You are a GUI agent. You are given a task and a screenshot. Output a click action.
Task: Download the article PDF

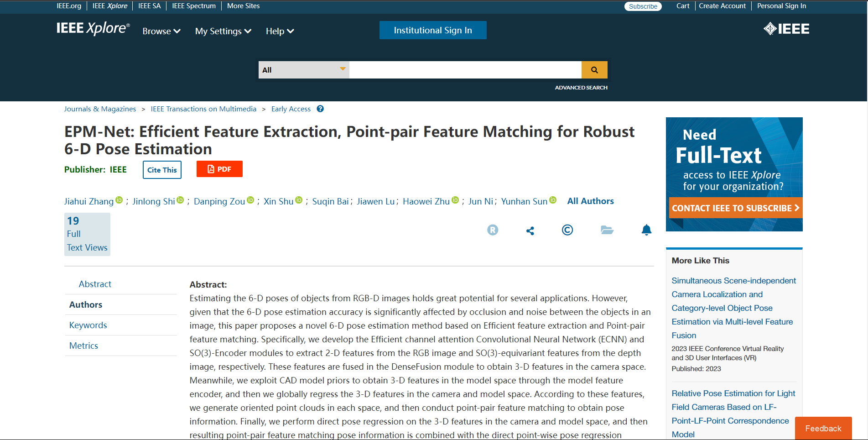tap(219, 169)
